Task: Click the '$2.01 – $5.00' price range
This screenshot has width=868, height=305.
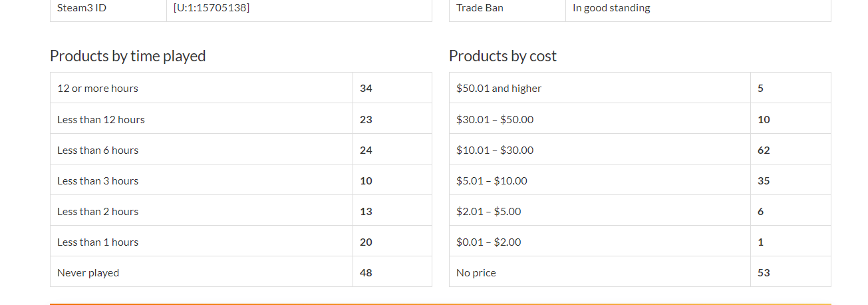Action: (x=489, y=212)
